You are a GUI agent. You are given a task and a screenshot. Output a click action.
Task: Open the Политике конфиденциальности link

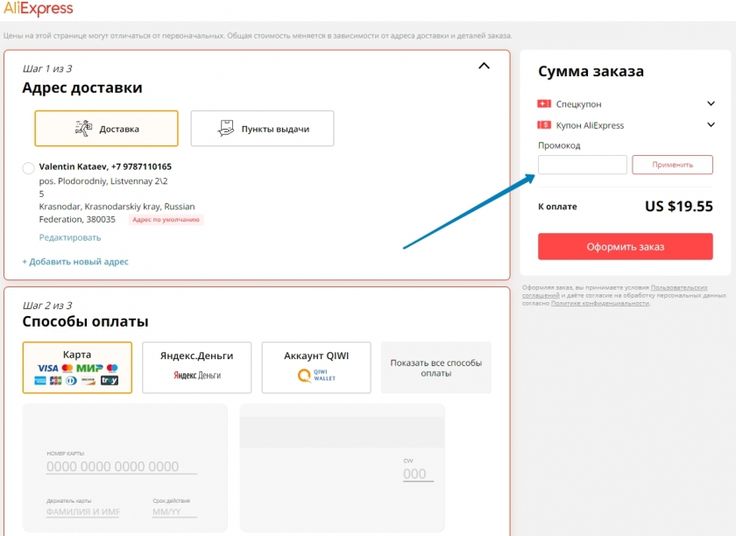point(600,303)
